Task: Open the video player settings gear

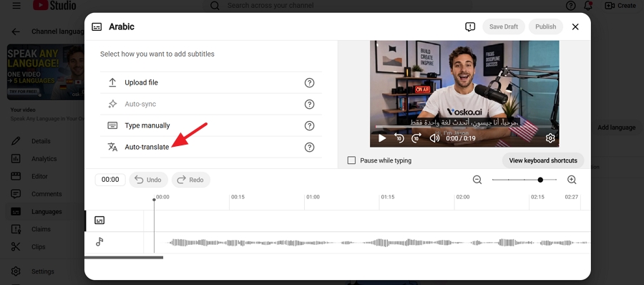Action: (x=550, y=138)
